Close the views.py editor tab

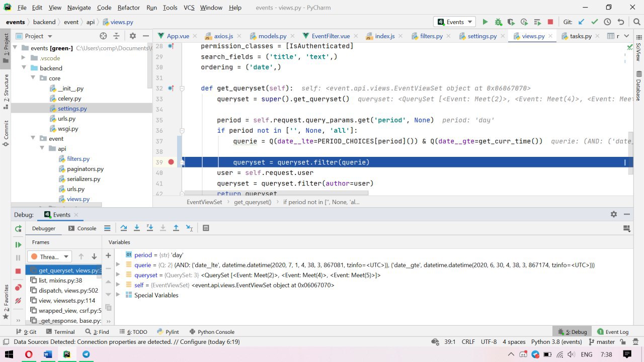(551, 36)
